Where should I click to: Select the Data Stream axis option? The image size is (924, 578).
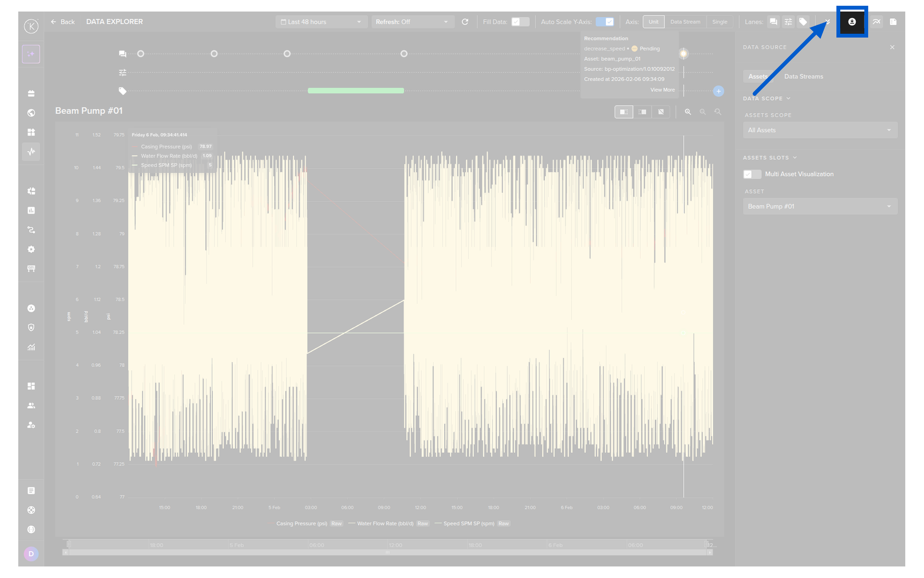tap(685, 22)
